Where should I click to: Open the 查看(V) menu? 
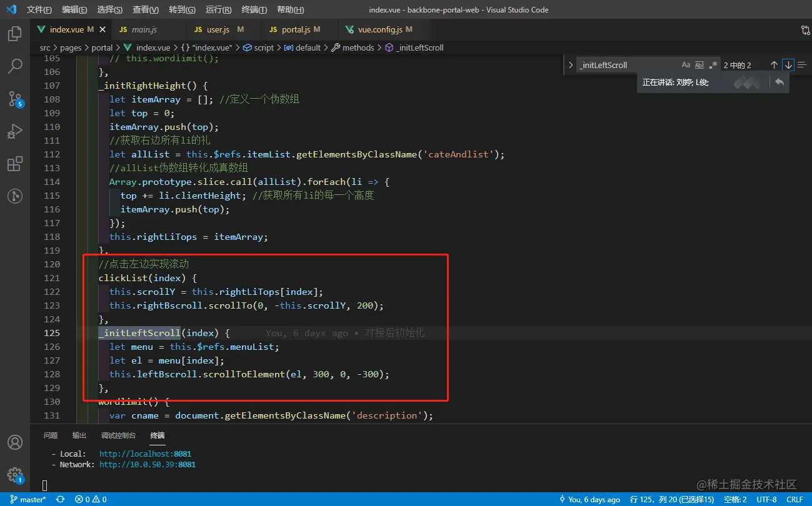pos(146,10)
